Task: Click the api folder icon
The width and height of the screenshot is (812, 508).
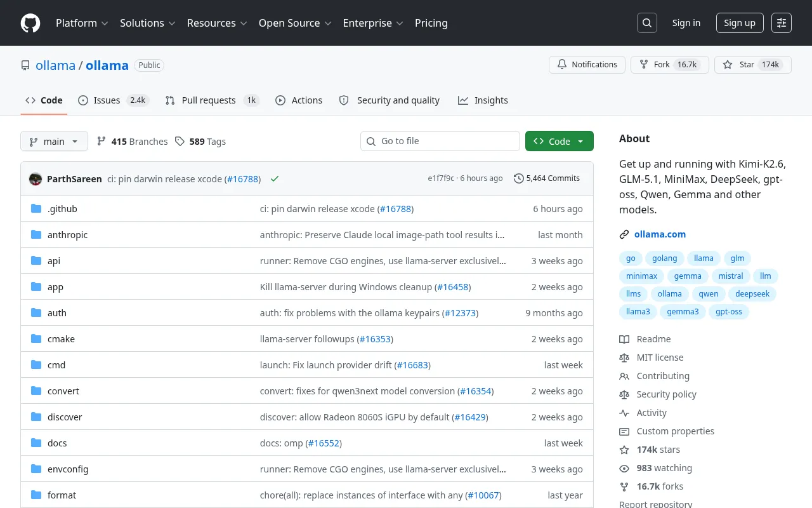Action: (x=36, y=261)
